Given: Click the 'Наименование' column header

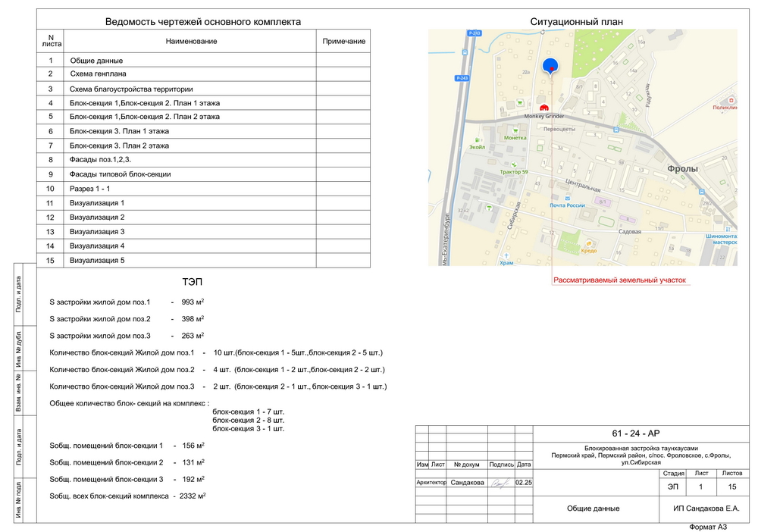Looking at the screenshot, I should [191, 41].
